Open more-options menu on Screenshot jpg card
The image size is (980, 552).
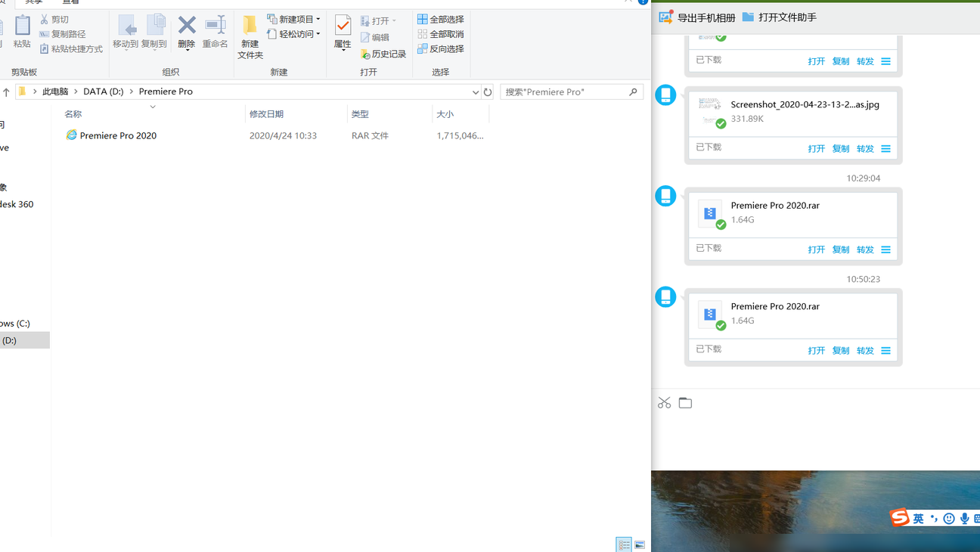pos(885,149)
